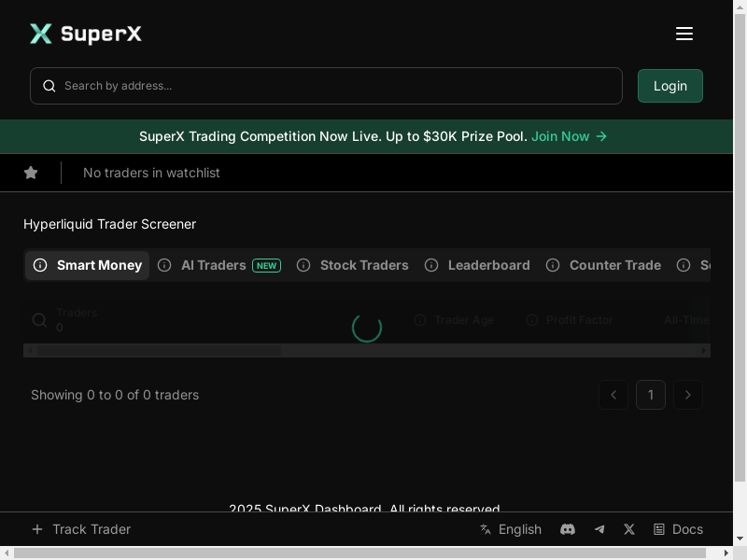Click info icon beside Counter Trade
Viewport: 747px width, 560px height.
pyautogui.click(x=553, y=265)
